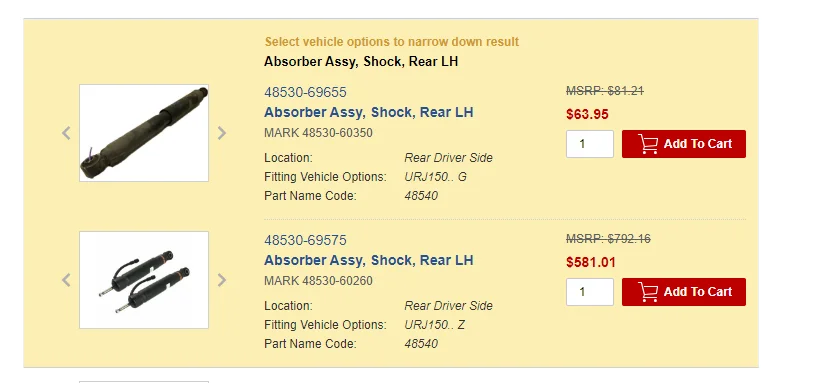Focus quantity field for part 48530-69575
Screen dimensions: 813x383
590,292
